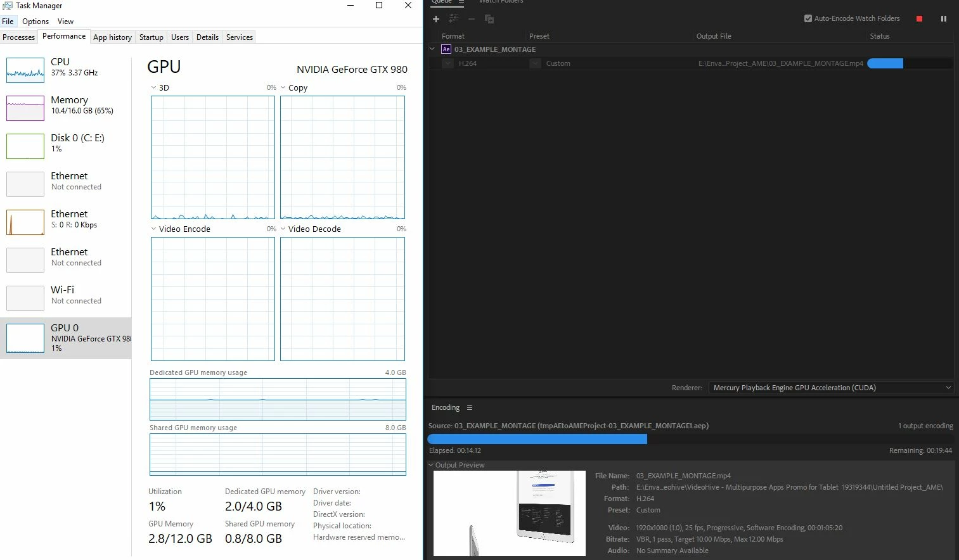Click the output file path 03_EXAMPLE_MONTAGE.mp4

pyautogui.click(x=781, y=63)
